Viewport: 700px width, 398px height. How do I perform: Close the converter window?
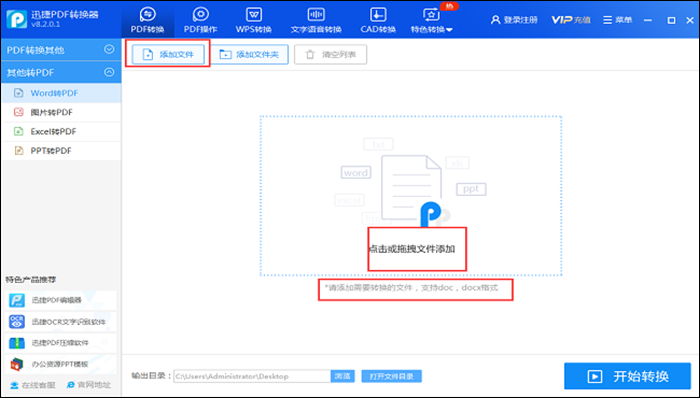(690, 20)
